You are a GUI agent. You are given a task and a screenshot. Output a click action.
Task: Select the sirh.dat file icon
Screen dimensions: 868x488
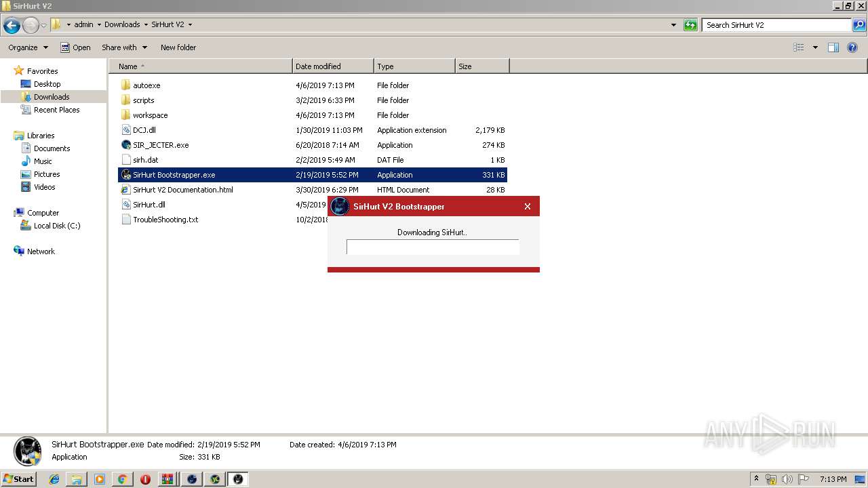point(125,160)
